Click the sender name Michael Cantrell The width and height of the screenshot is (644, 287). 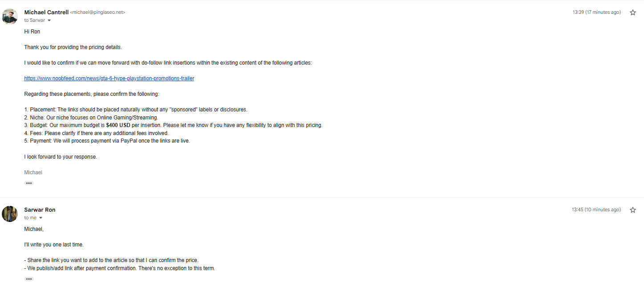point(46,12)
